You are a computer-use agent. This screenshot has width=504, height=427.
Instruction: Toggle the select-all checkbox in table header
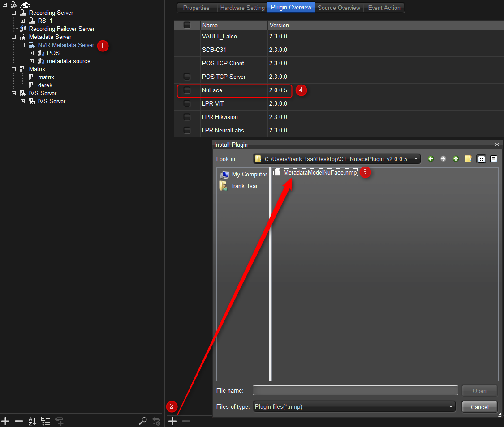pos(187,25)
